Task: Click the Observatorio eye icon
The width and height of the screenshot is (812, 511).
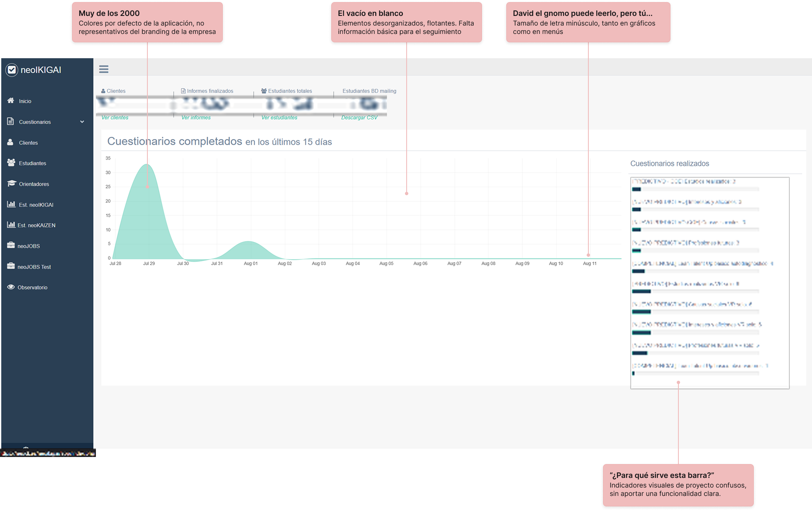Action: 11,287
